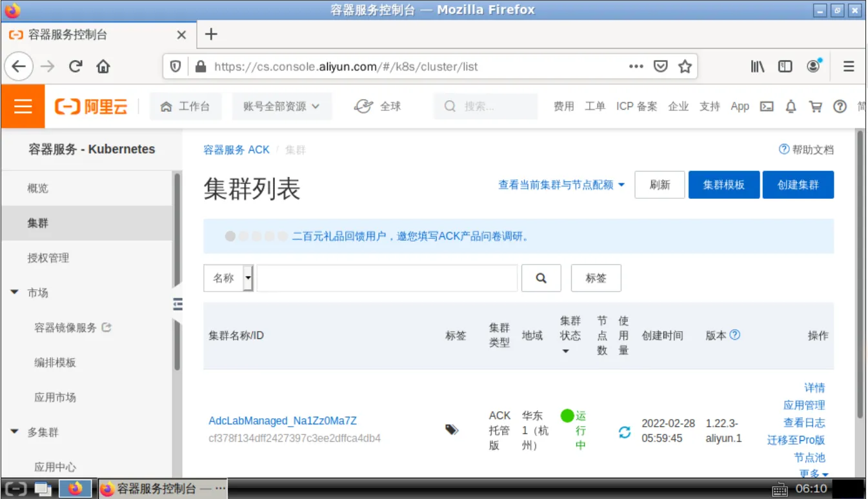Open the shopping cart icon
Viewport: 868px width, 499px height.
click(x=816, y=107)
